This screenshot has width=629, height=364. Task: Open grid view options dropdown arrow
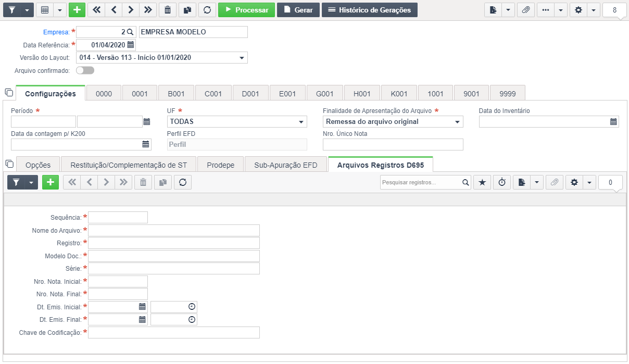[x=60, y=10]
